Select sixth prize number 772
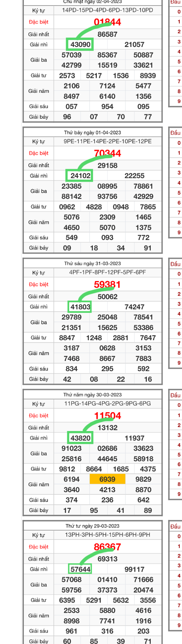Screen dimensions: 182x644 [x=143, y=238]
